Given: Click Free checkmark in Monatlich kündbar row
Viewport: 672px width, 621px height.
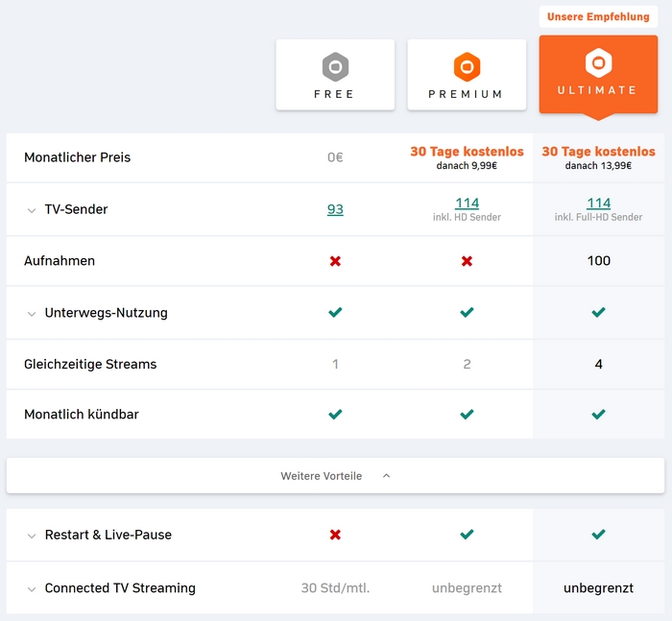Looking at the screenshot, I should coord(335,414).
